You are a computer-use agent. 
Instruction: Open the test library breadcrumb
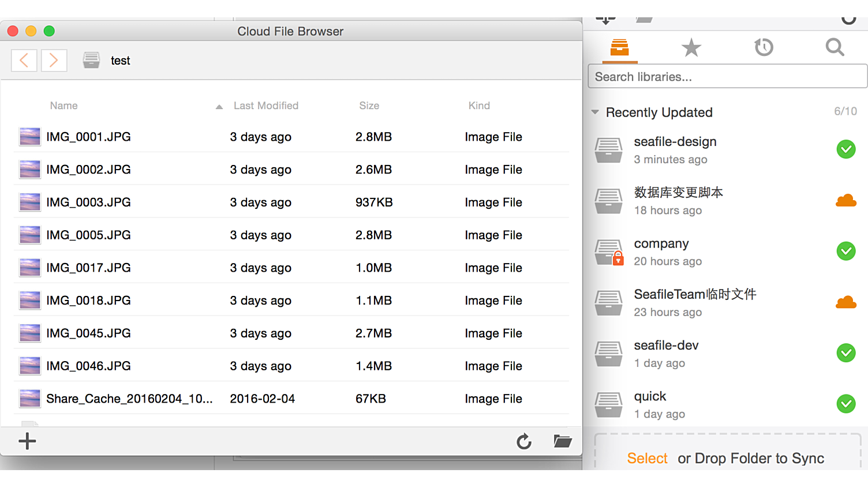121,60
